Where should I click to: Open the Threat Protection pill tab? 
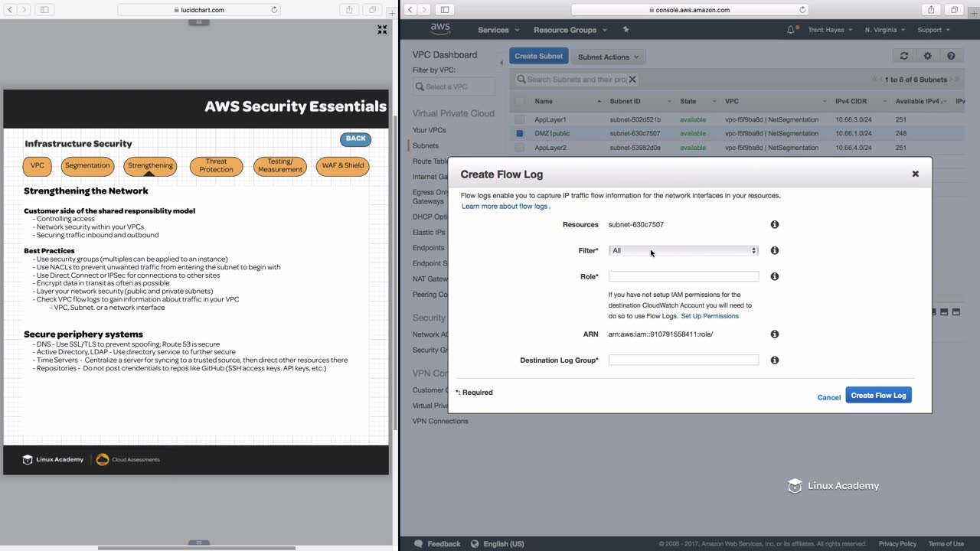coord(217,166)
